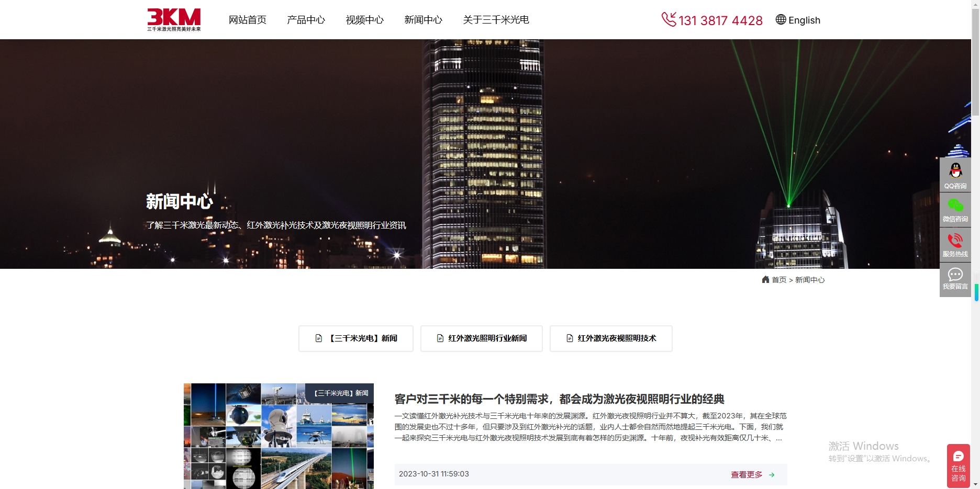Switch the site to English
The height and width of the screenshot is (489, 980).
805,20
